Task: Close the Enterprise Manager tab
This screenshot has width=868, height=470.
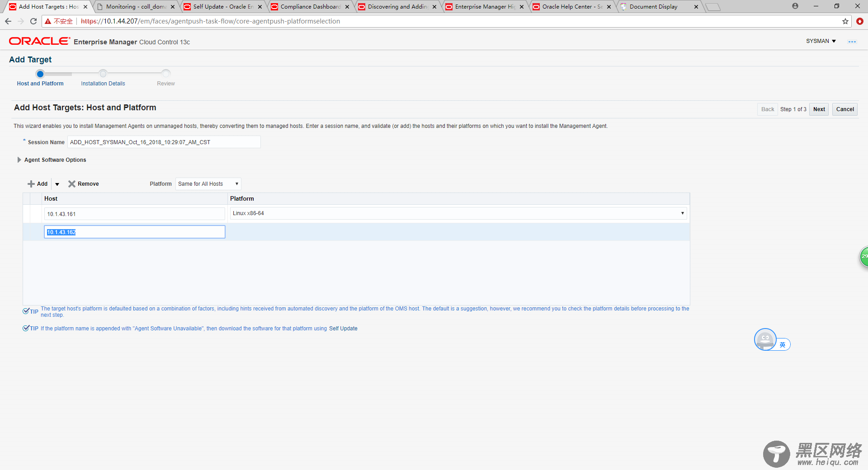Action: coord(522,7)
